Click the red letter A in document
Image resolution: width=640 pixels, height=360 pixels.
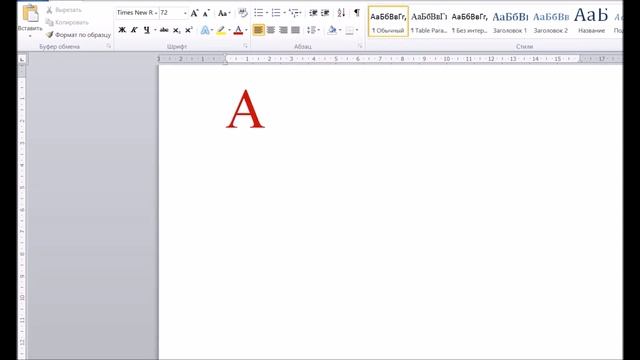pos(245,109)
